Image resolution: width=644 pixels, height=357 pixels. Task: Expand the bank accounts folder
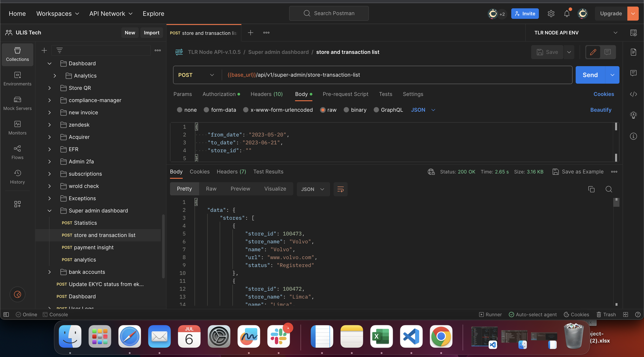point(50,272)
